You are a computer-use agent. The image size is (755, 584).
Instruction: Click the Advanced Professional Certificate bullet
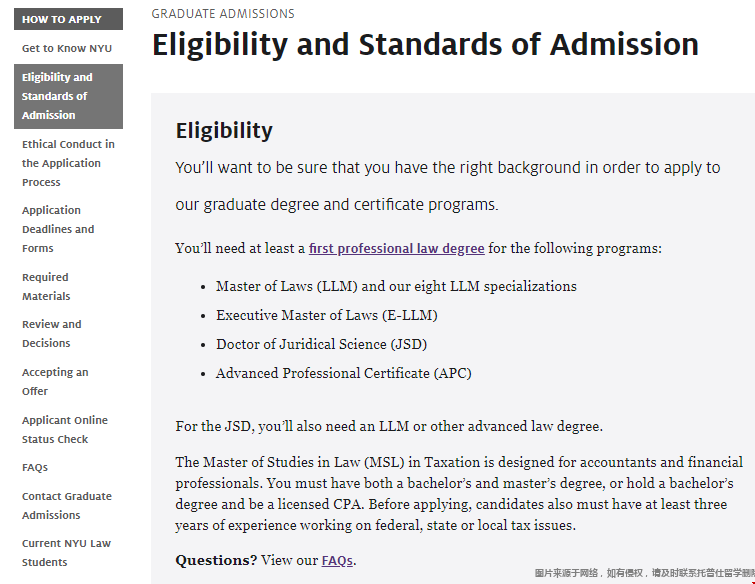343,373
